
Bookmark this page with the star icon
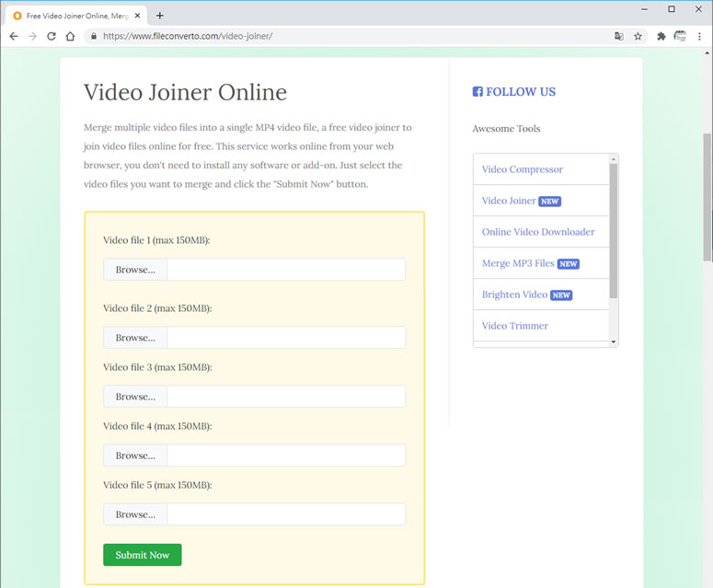[638, 37]
